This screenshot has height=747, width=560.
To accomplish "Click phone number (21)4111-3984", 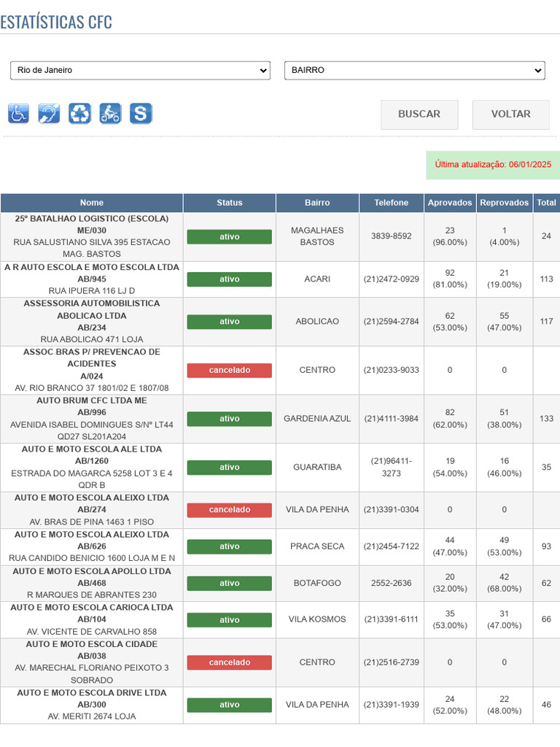I will pyautogui.click(x=392, y=419).
